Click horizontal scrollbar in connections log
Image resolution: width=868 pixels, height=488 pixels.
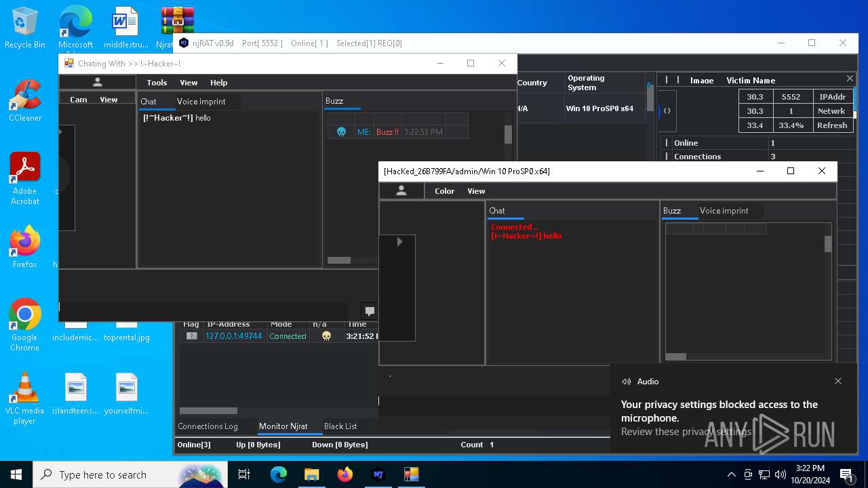(209, 411)
